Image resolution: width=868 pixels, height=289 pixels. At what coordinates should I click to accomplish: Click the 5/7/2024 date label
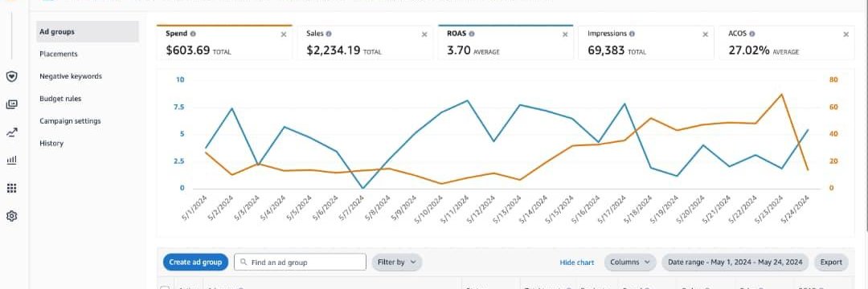click(351, 208)
